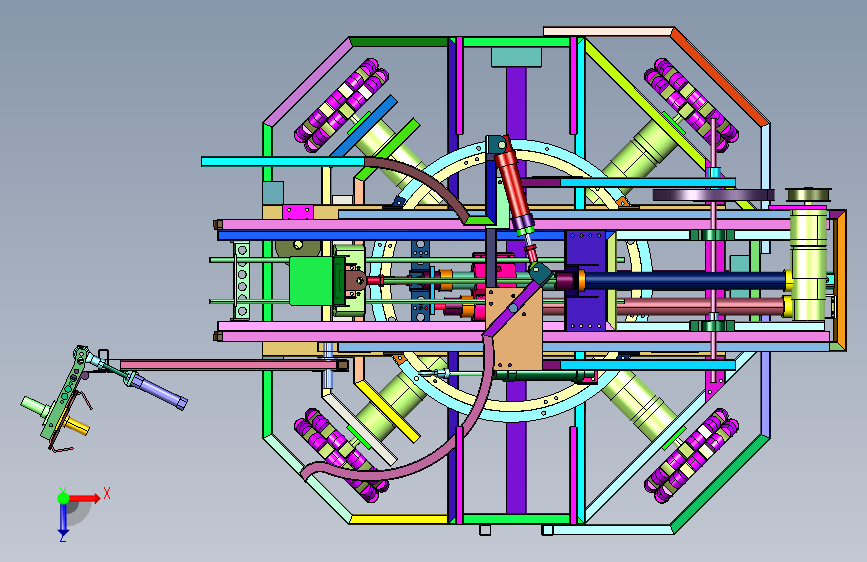Click the blue Z axis arrow of triad
This screenshot has width=867, height=562.
[x=63, y=520]
